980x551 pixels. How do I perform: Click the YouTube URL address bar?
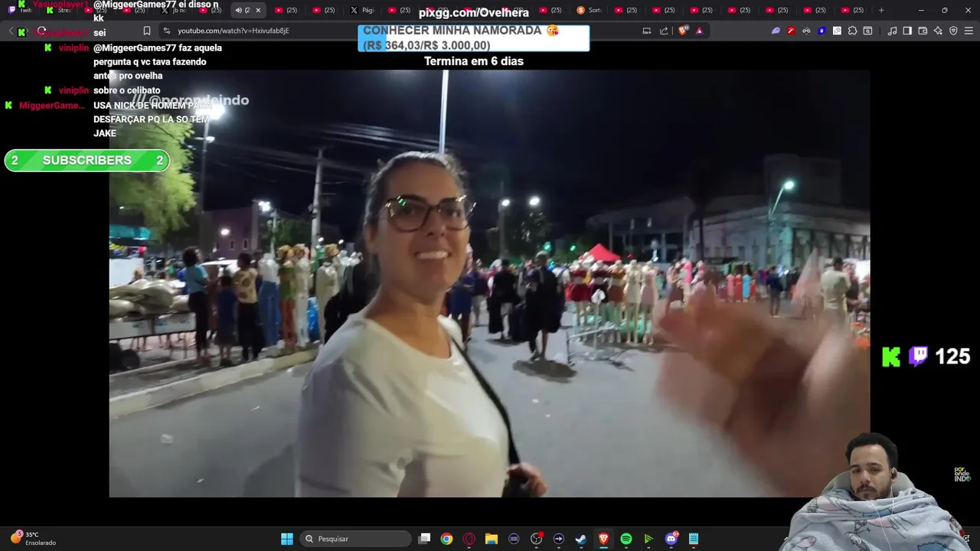233,31
